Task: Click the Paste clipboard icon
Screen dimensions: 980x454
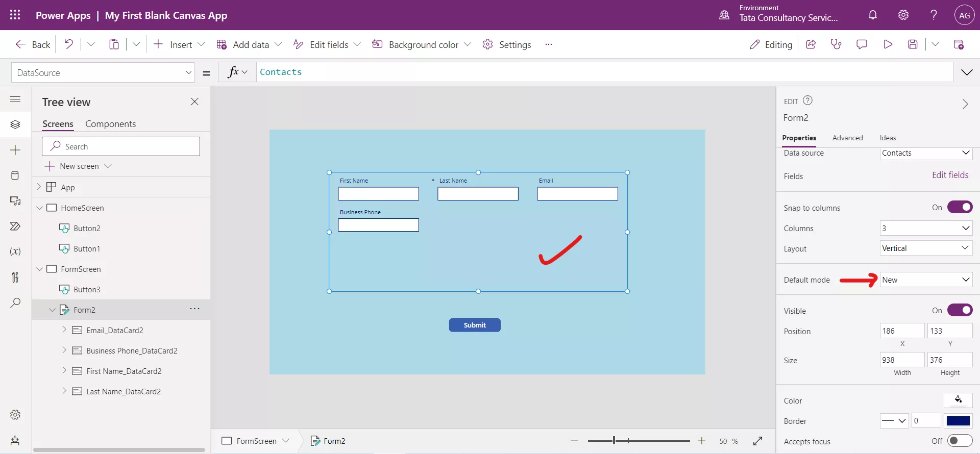Action: click(114, 44)
